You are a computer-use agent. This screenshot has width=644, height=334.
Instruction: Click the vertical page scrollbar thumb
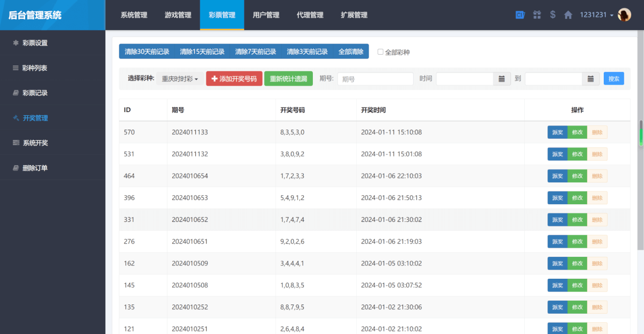click(x=640, y=133)
